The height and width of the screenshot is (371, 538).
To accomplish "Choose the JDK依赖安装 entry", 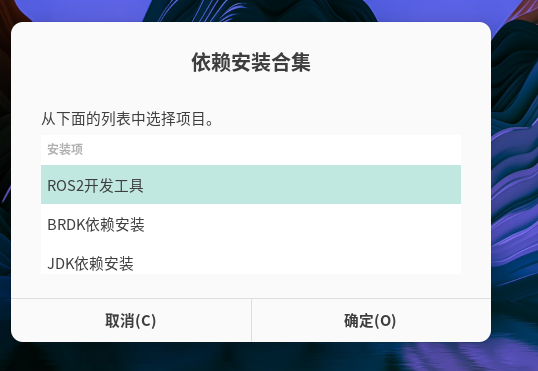I will click(251, 259).
